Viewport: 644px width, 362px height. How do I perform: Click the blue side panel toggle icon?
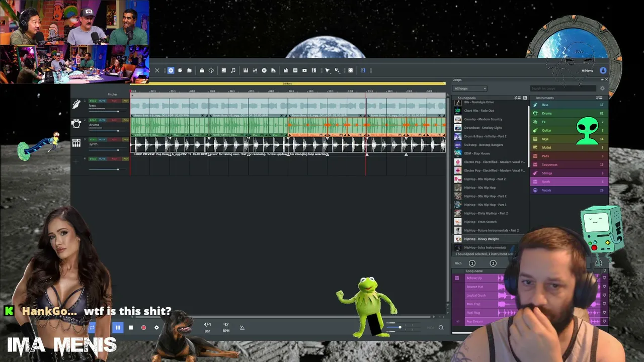click(x=363, y=70)
